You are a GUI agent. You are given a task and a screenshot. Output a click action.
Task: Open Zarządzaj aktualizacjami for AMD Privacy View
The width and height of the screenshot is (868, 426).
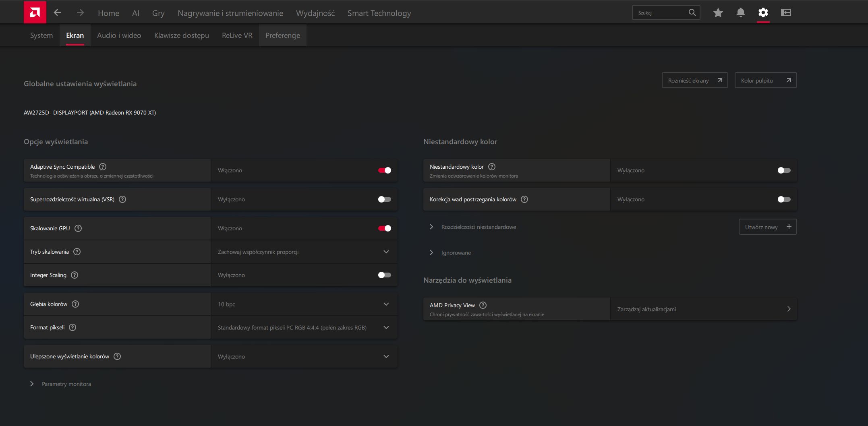point(704,309)
